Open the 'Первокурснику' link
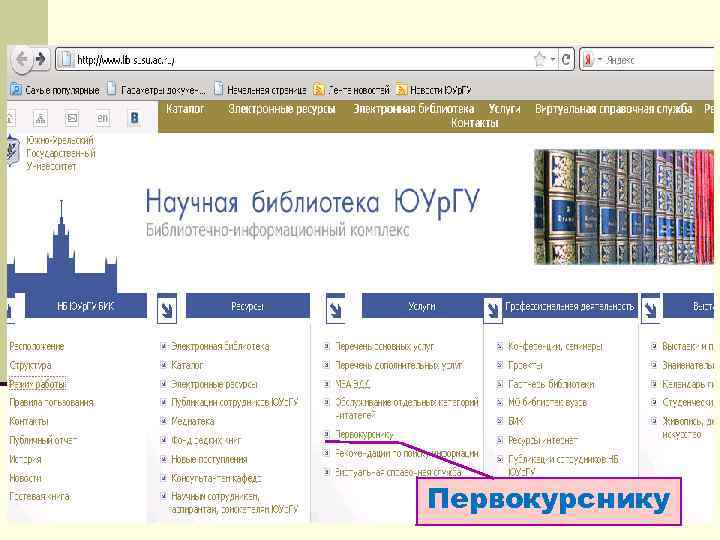Image resolution: width=720 pixels, height=540 pixels. [x=365, y=434]
